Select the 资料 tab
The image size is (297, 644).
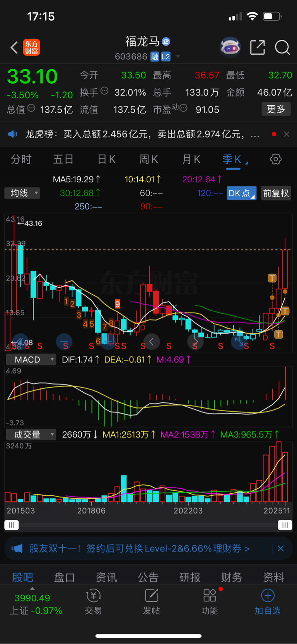(273, 577)
